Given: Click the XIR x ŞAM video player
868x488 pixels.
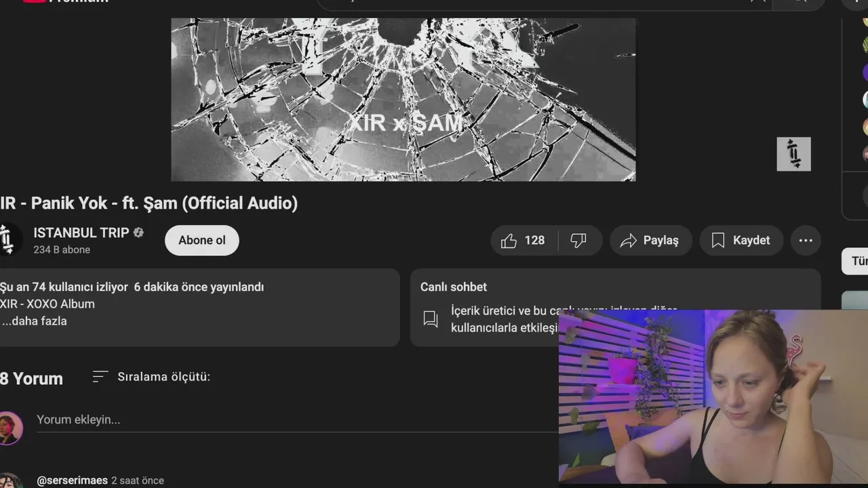Looking at the screenshot, I should tap(403, 100).
